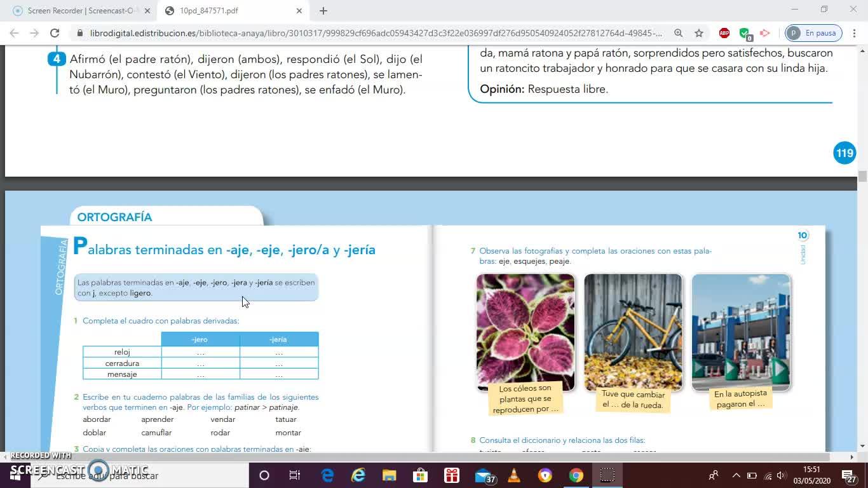Click the '-jero' column header
Image resolution: width=868 pixels, height=488 pixels.
pos(200,339)
